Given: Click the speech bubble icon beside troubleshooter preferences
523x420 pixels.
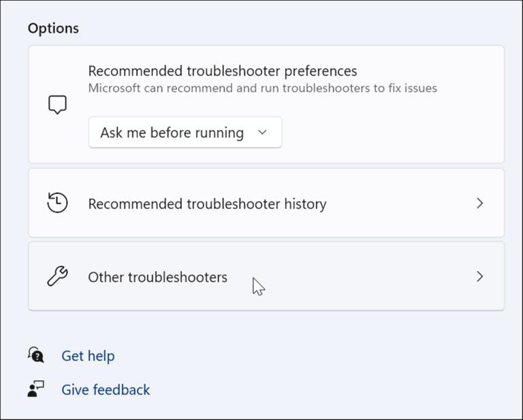Looking at the screenshot, I should pos(58,104).
